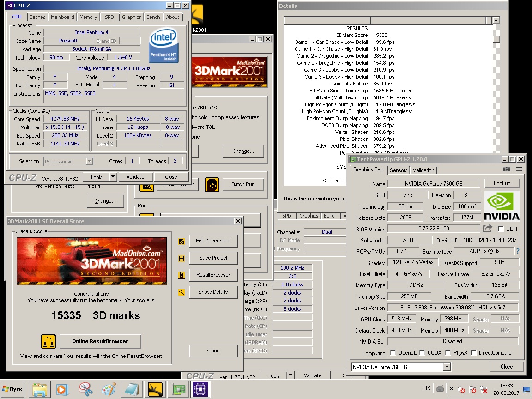
Task: Open the Processor #1 selection dropdown
Action: pos(89,161)
